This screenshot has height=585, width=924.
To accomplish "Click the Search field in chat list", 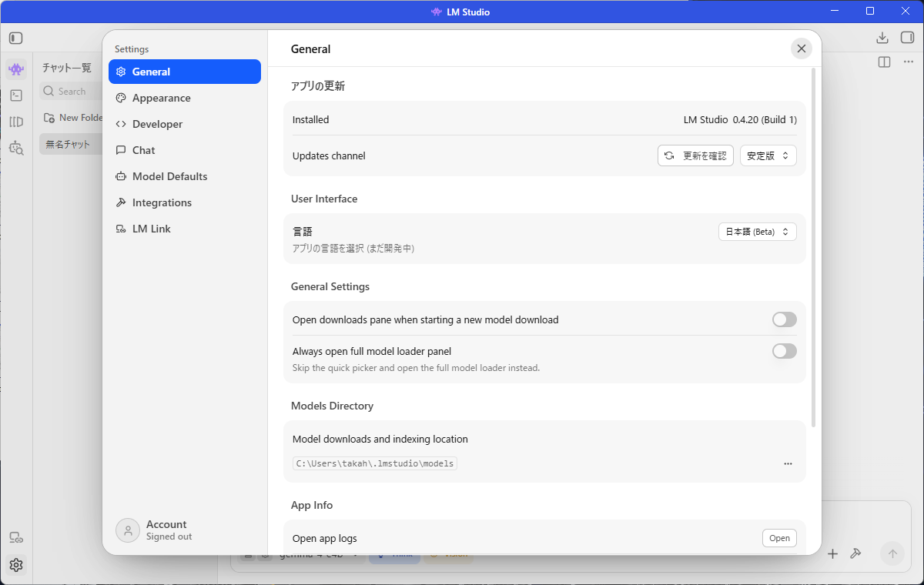I will [x=72, y=91].
